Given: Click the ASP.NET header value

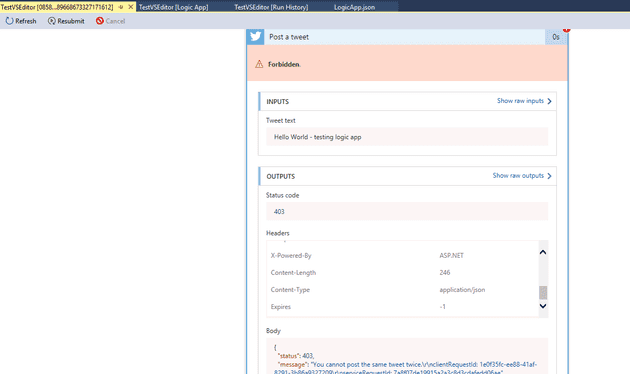Looking at the screenshot, I should [x=451, y=255].
